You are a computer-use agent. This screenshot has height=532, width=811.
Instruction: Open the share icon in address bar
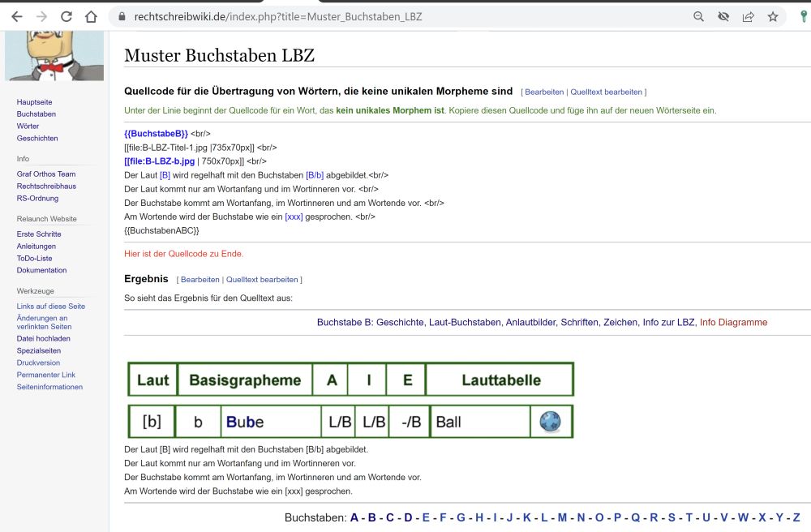748,16
